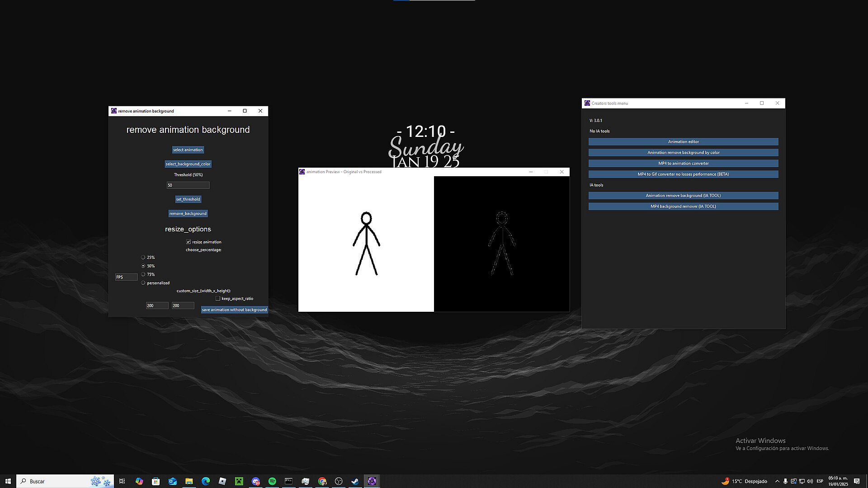Open Spotify from the taskbar
Image resolution: width=868 pixels, height=488 pixels.
point(272,481)
